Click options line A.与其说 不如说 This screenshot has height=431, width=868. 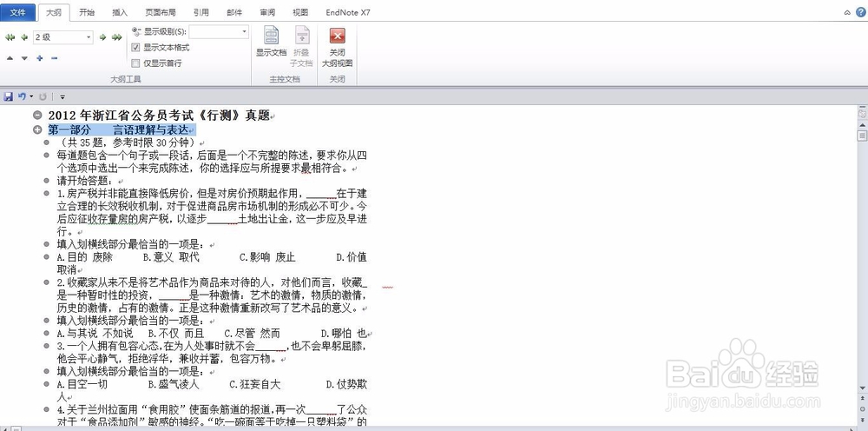212,334
